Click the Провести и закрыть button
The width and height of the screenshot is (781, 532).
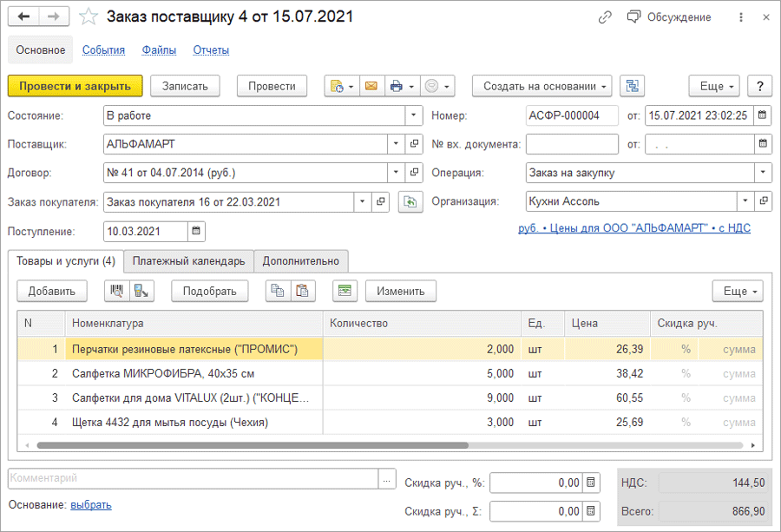click(x=75, y=86)
